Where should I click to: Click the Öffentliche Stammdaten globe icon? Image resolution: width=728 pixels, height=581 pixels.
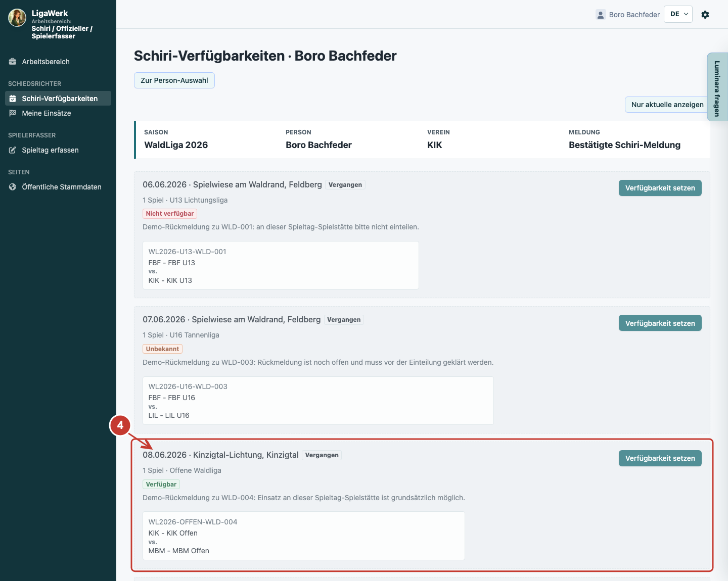point(13,187)
